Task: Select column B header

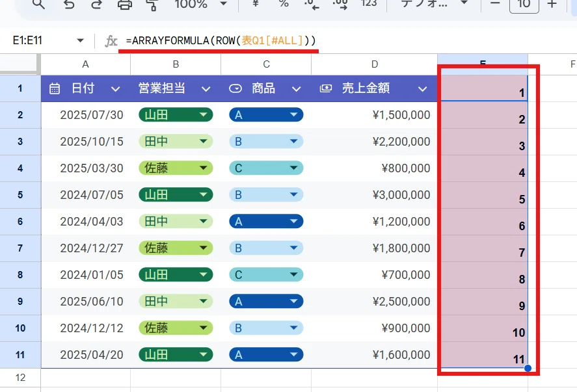Action: (176, 64)
